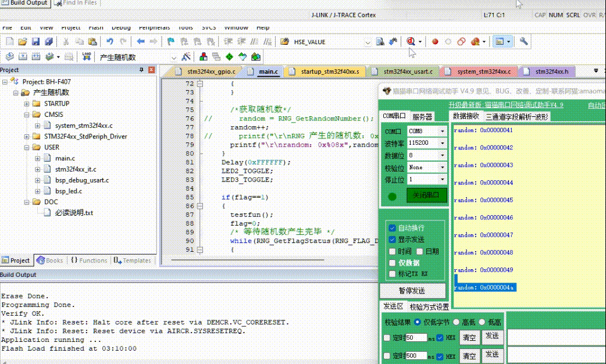Toggle the 自动换行 checkbox
The height and width of the screenshot is (364, 606).
point(393,227)
